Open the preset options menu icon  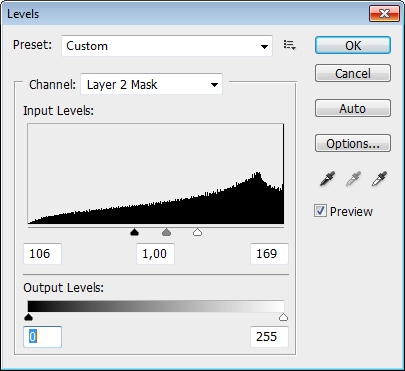pos(289,45)
